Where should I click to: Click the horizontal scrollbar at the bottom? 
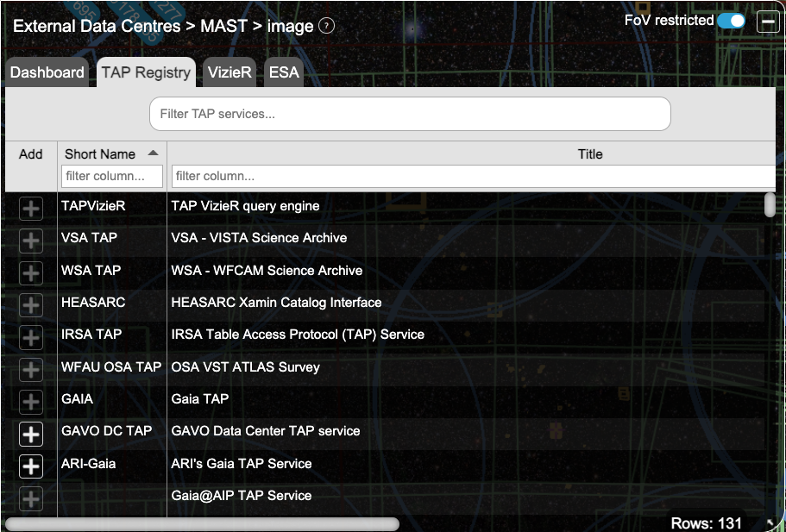(202, 524)
